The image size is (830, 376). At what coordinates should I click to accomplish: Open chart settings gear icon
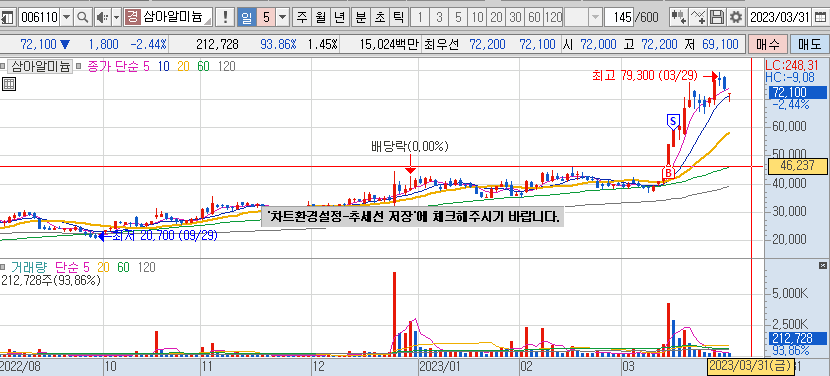[735, 17]
